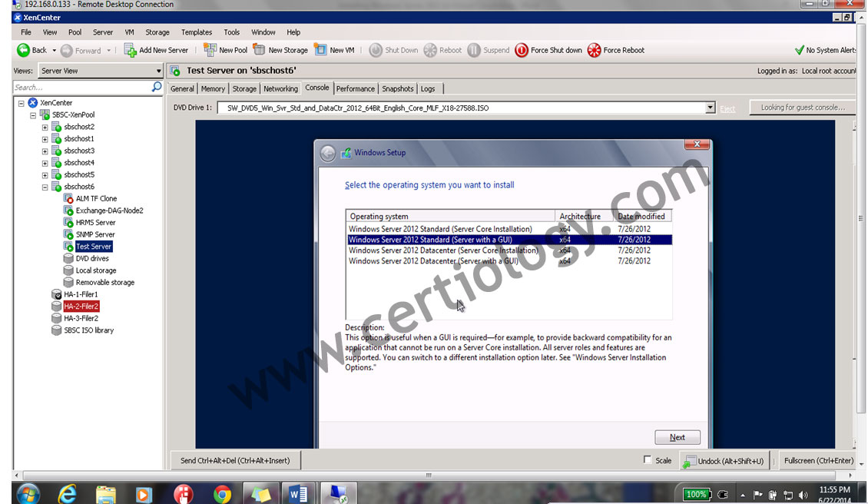Click the Add New Server icon
The height and width of the screenshot is (504, 868).
[130, 51]
